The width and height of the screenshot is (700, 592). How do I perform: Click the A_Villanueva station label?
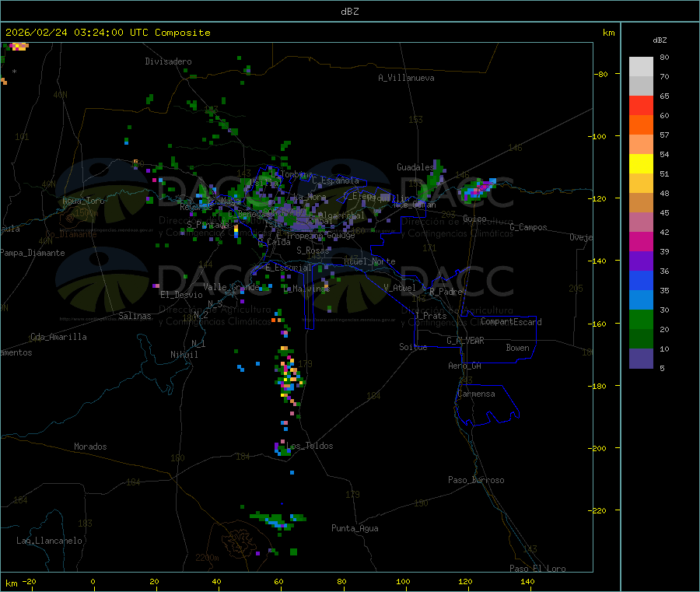406,78
